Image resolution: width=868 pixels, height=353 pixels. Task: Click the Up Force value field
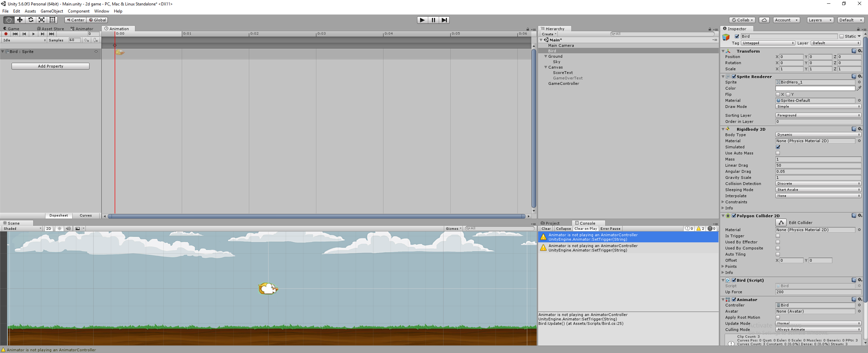tap(818, 292)
